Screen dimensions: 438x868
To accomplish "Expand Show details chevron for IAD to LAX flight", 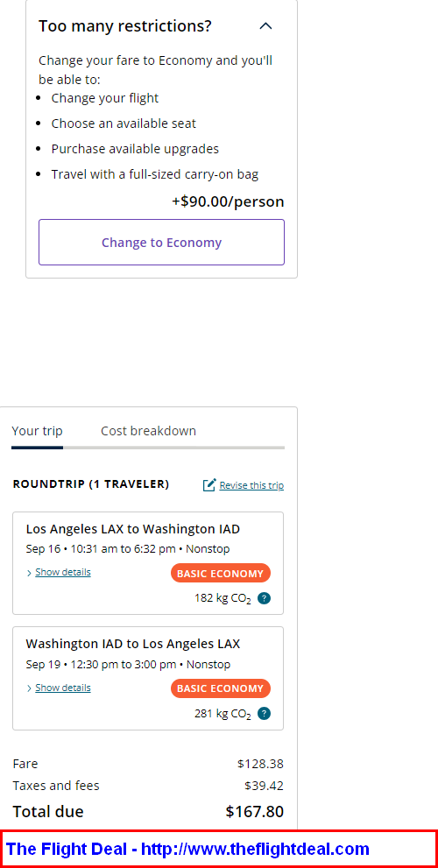I will click(x=30, y=688).
